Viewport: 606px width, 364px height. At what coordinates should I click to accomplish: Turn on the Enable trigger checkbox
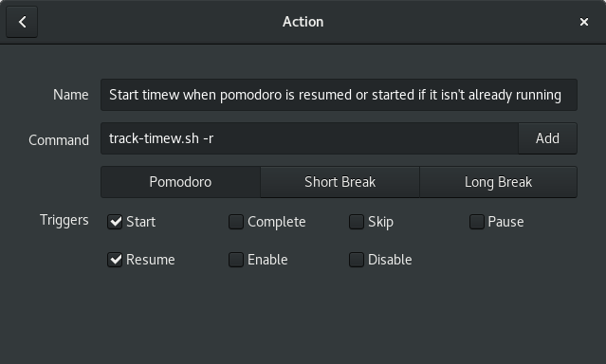(x=236, y=260)
